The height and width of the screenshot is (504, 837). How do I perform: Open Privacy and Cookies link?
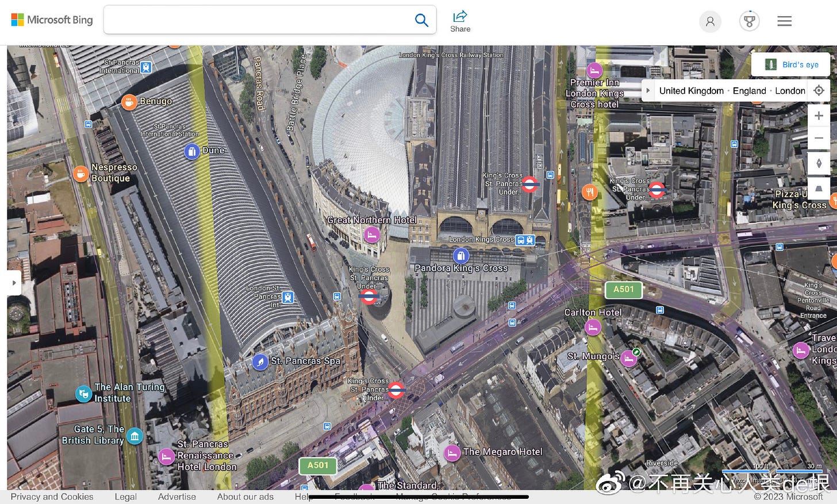pyautogui.click(x=52, y=497)
